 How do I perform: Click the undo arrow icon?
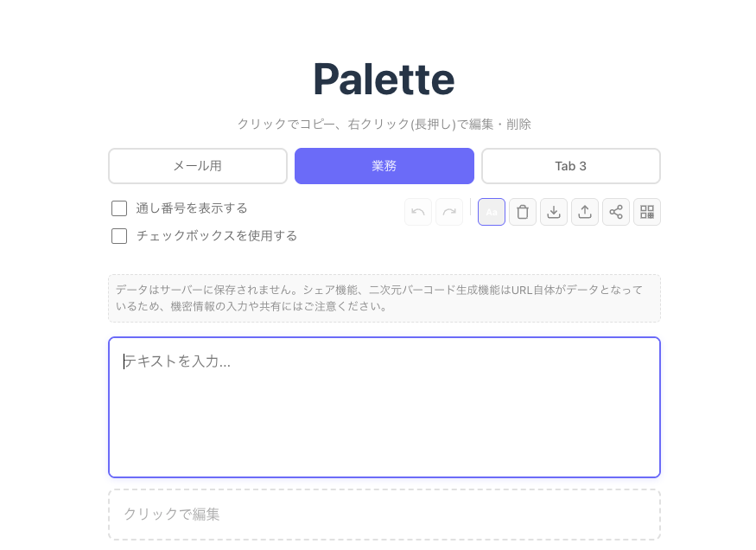coord(418,212)
